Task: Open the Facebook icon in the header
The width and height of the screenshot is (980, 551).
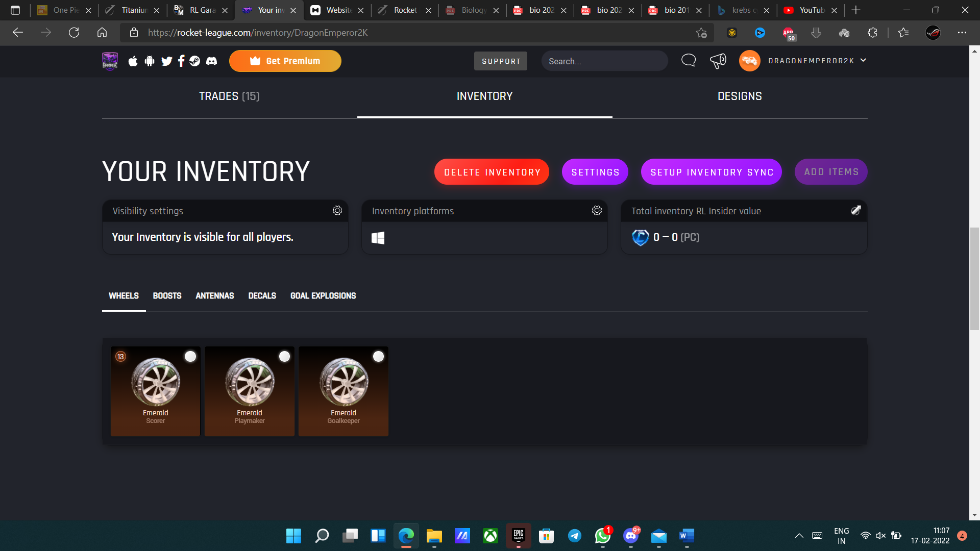Action: tap(181, 61)
